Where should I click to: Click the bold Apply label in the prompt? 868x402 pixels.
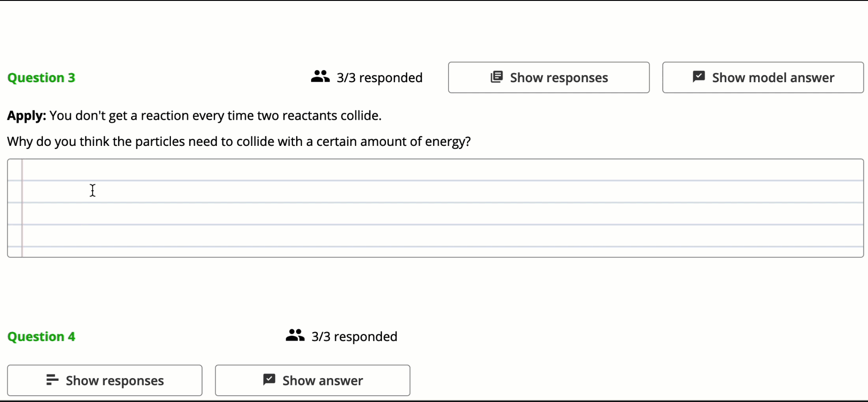coord(27,116)
